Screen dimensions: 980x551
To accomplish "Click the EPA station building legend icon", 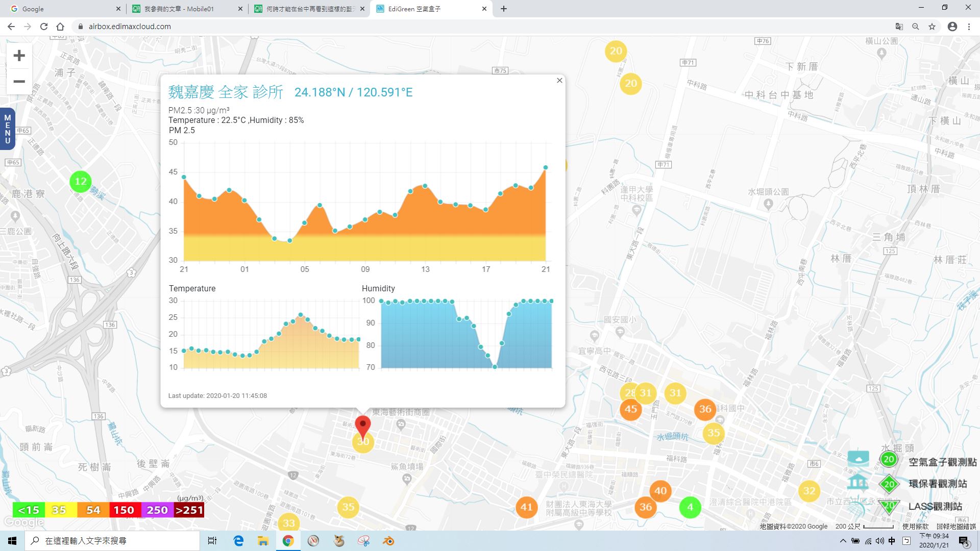I will pyautogui.click(x=858, y=482).
